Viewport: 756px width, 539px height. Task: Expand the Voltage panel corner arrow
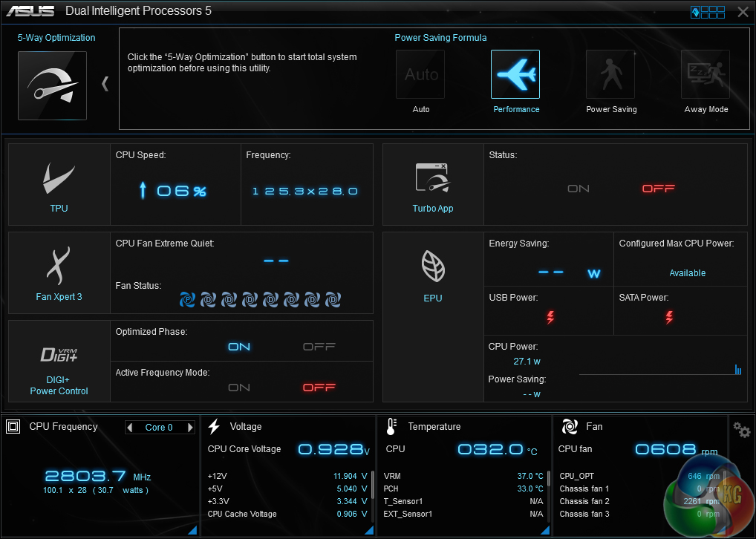click(369, 529)
